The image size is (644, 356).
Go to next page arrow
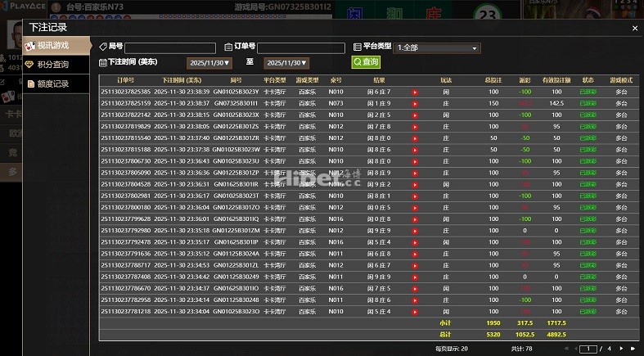621,349
